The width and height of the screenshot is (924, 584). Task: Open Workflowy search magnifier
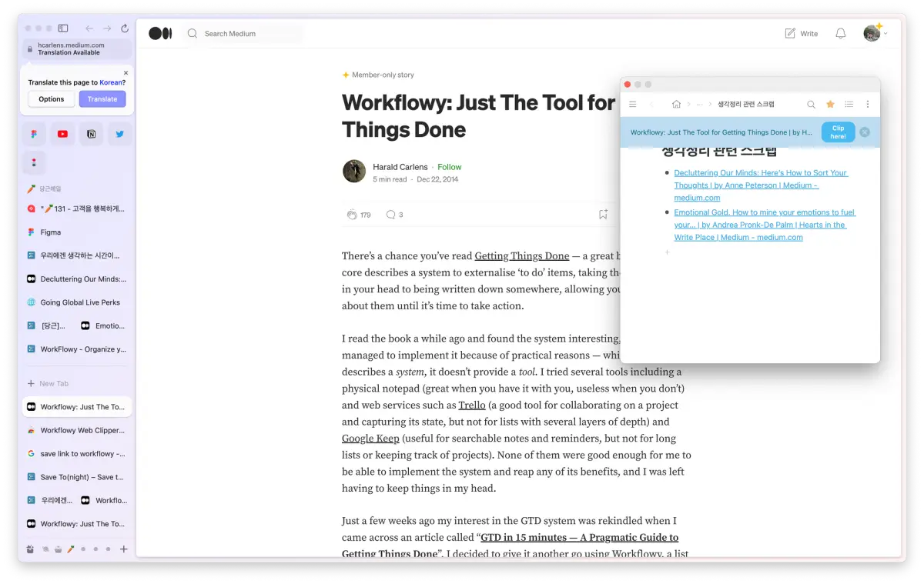(x=811, y=104)
